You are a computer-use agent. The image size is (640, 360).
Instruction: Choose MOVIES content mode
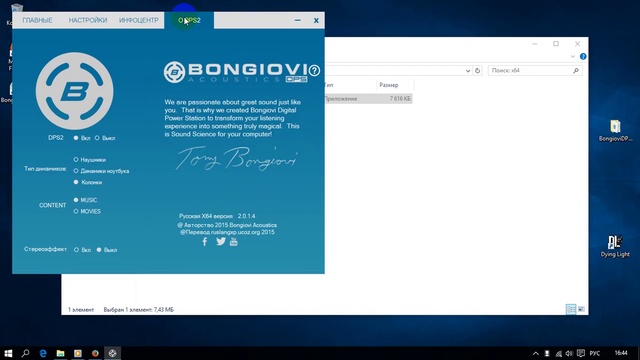pos(76,211)
